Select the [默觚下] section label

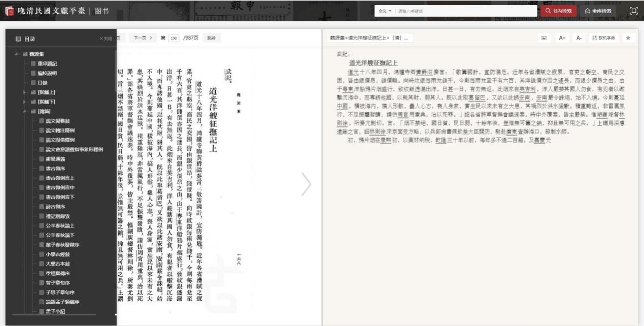point(46,102)
